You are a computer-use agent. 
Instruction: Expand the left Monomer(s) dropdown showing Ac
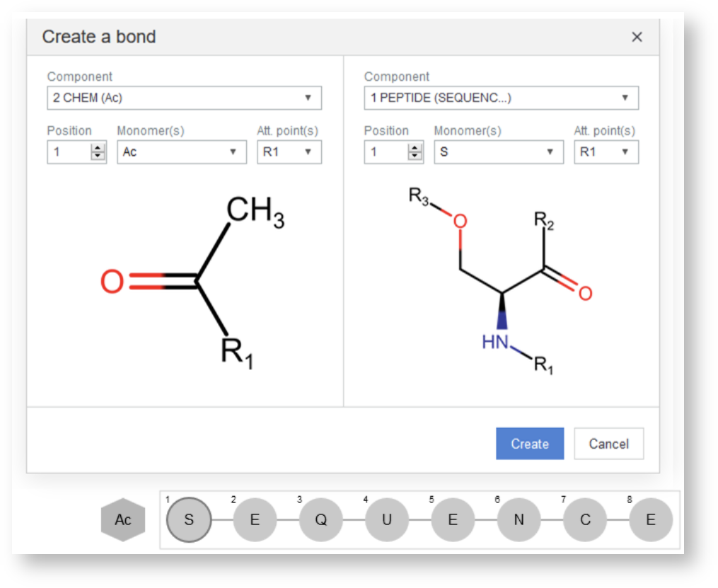click(182, 152)
